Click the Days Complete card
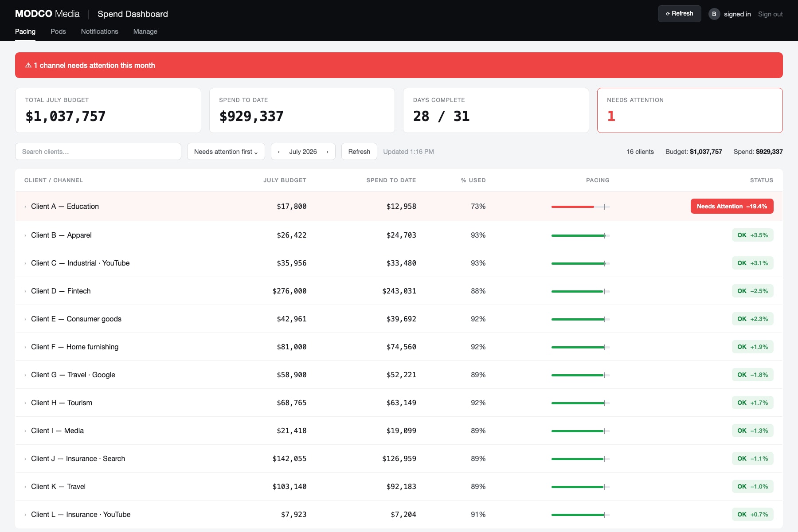Image resolution: width=798 pixels, height=532 pixels. click(496, 110)
